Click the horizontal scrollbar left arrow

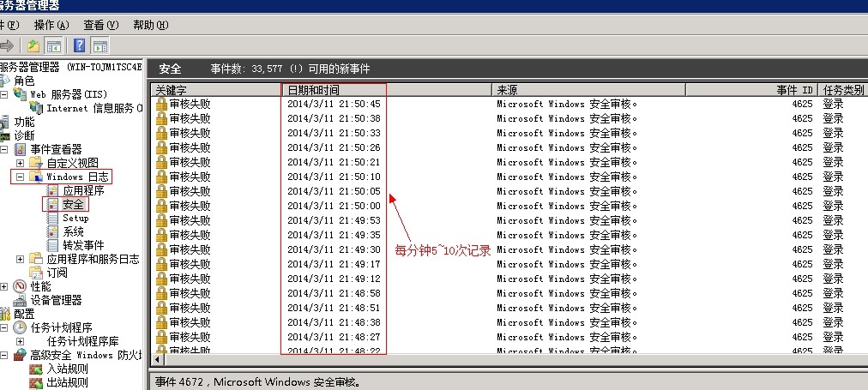coord(157,360)
